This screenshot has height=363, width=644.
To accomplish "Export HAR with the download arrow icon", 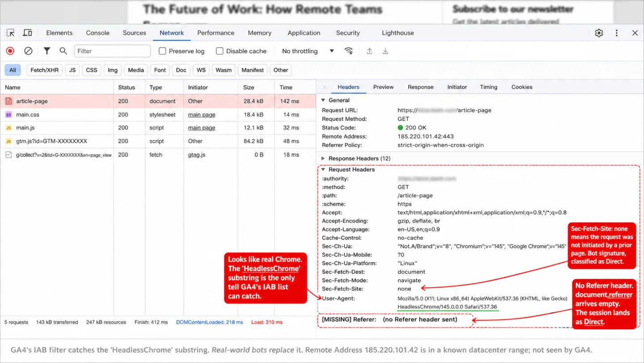I will (x=386, y=51).
